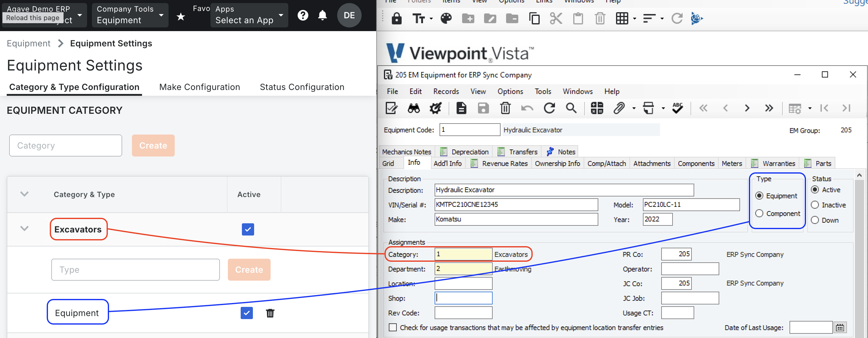Click the DE user avatar button
This screenshot has height=338, width=868.
click(349, 15)
